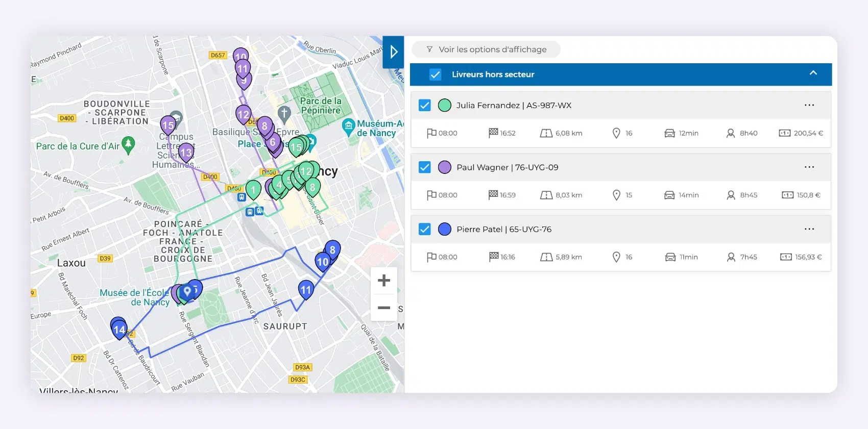Select the Julia Fernandez | AS-987-WX name

tap(514, 105)
